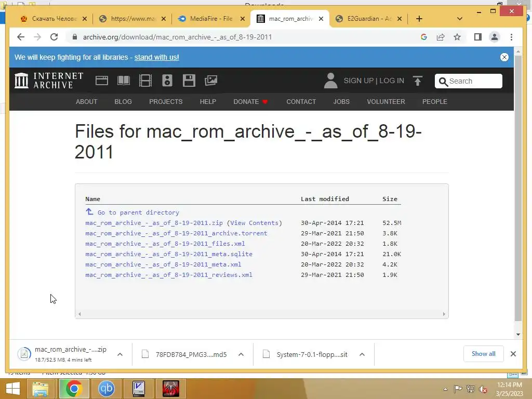
Task: Open File Explorer from taskbar
Action: [x=40, y=389]
